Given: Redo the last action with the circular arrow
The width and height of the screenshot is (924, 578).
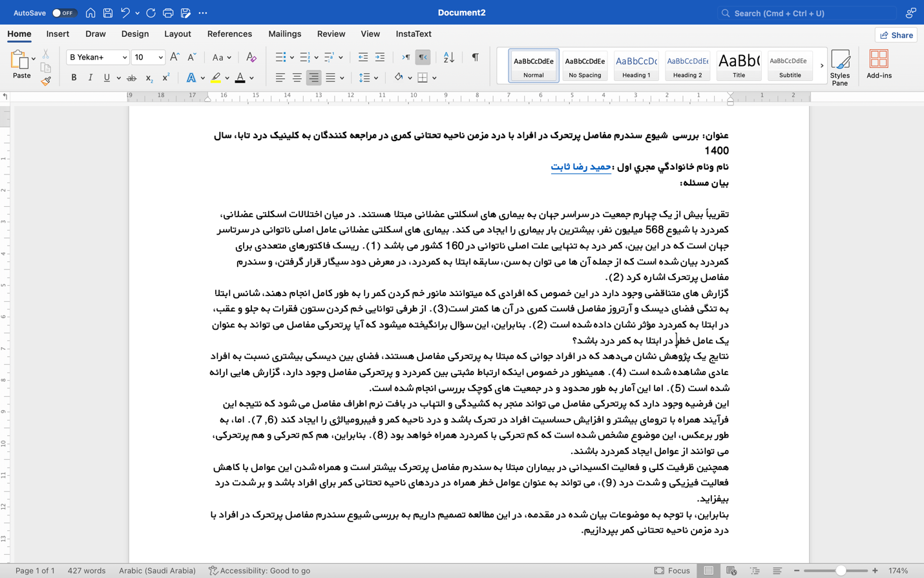Looking at the screenshot, I should click(x=151, y=13).
